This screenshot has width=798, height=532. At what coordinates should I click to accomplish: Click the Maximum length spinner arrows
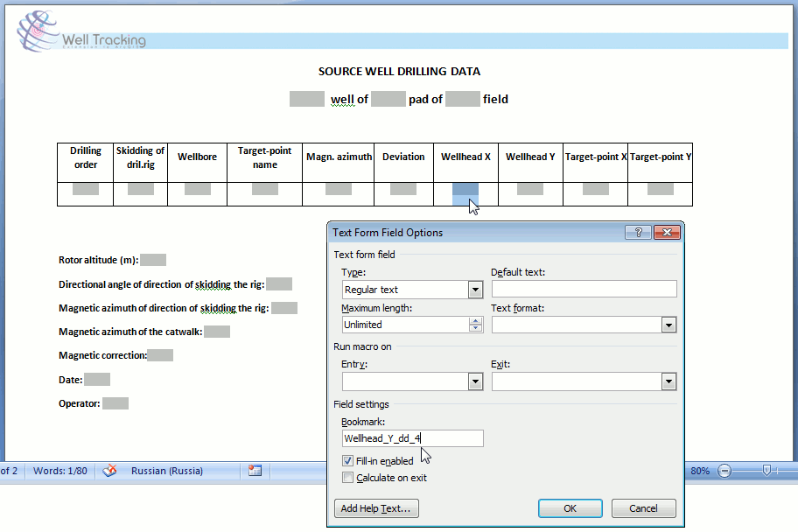(475, 325)
